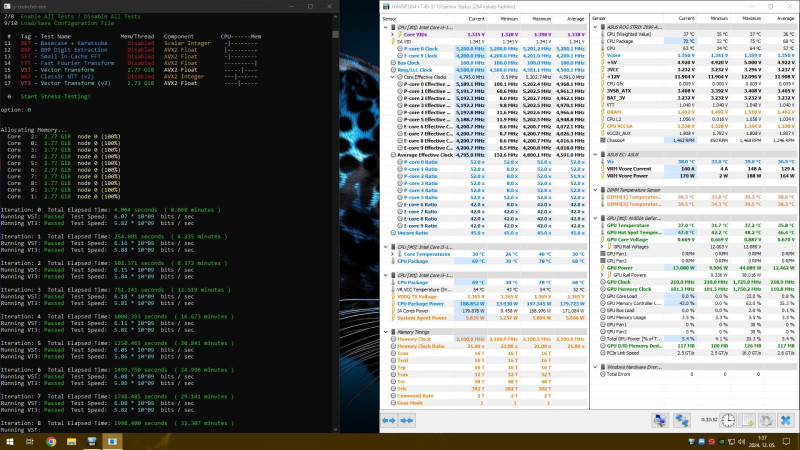Collapse the Core Effective Clocks subtree
800x450 pixels.
[393, 77]
